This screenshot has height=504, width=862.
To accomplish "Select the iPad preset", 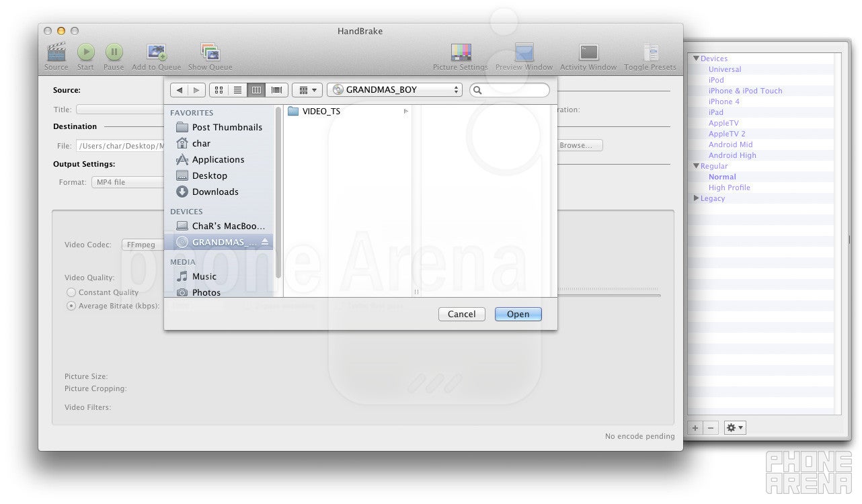I will [x=716, y=112].
